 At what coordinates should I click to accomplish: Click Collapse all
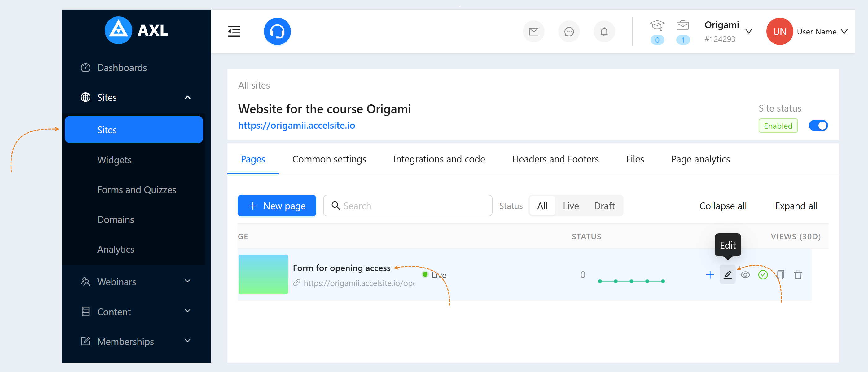coord(722,206)
